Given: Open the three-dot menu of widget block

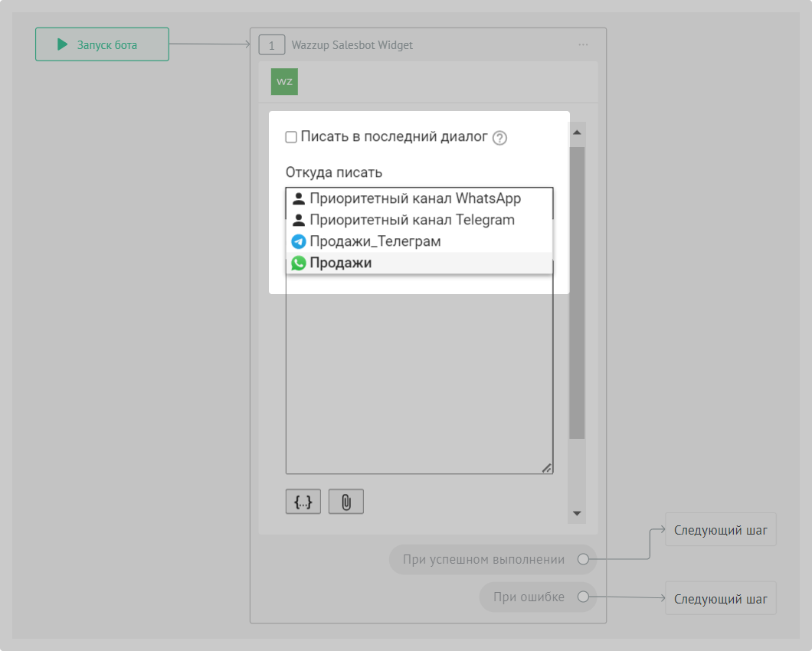Looking at the screenshot, I should coord(584,45).
